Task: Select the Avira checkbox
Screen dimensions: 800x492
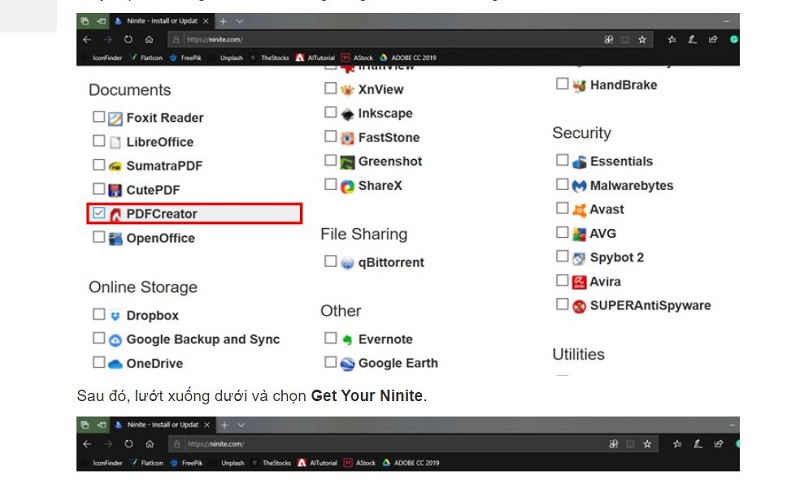Action: click(x=562, y=280)
